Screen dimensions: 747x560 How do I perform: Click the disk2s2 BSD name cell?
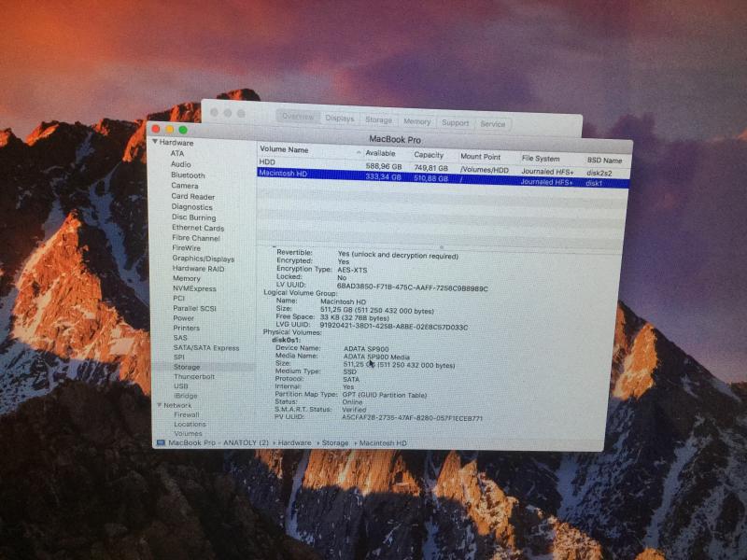[599, 173]
